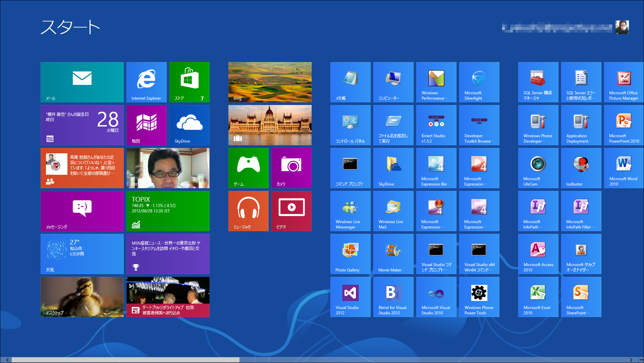The height and width of the screenshot is (363, 644).
Task: Open the Mail (メール) tile
Action: tap(82, 82)
